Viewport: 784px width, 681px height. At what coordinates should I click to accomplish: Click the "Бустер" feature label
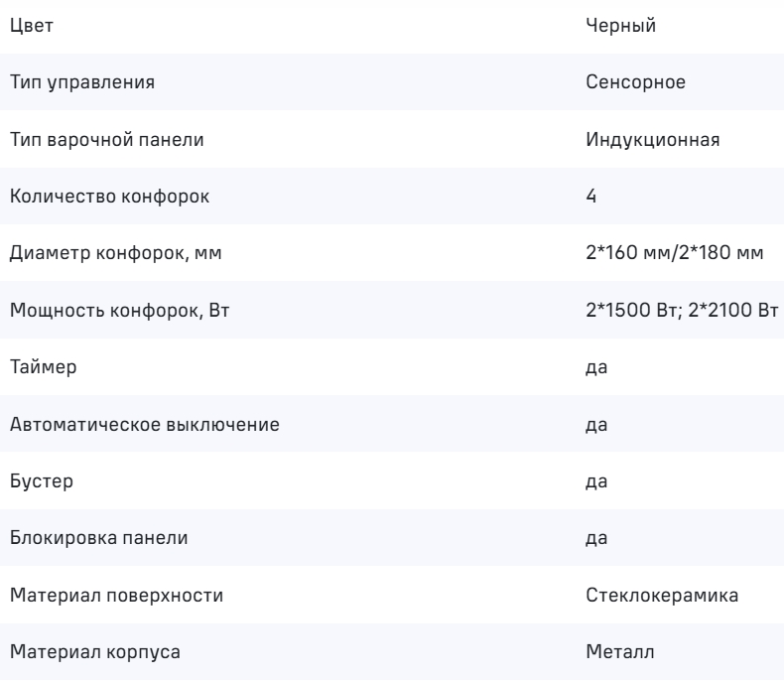(37, 481)
